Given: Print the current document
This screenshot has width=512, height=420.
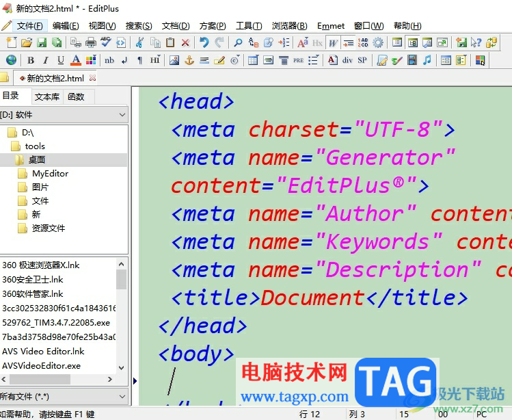Looking at the screenshot, I should click(91, 42).
